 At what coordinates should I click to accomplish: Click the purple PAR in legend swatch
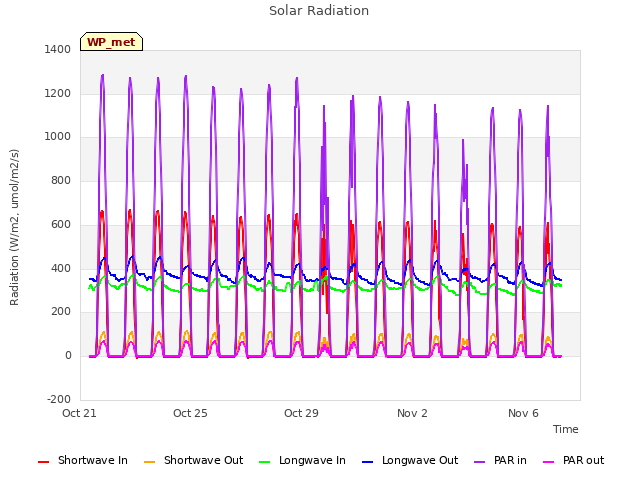click(x=480, y=462)
